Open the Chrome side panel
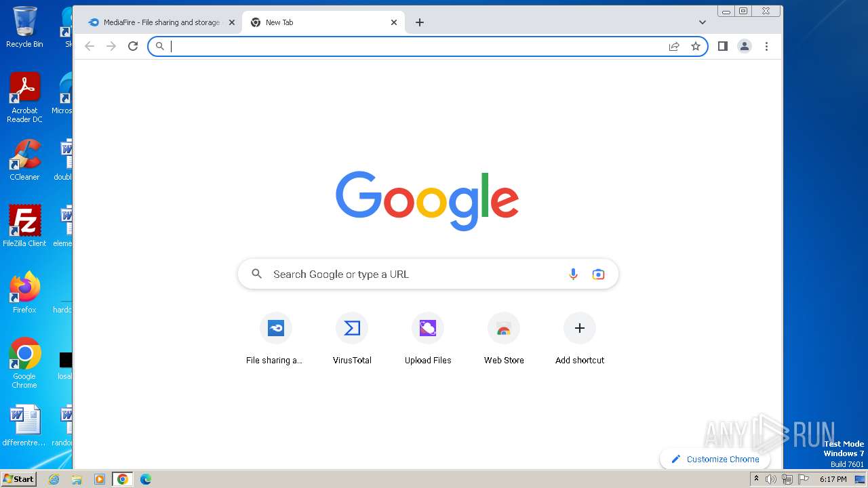This screenshot has width=868, height=488. point(723,46)
